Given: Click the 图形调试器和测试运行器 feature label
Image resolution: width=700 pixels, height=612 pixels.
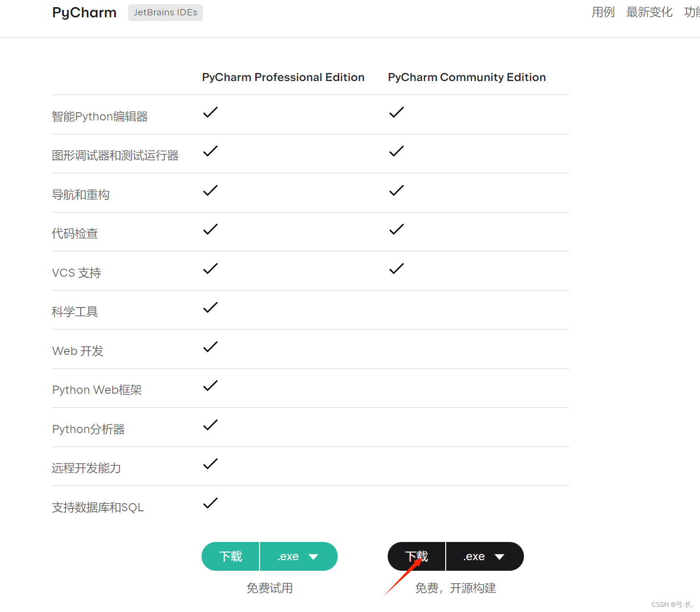Looking at the screenshot, I should pyautogui.click(x=115, y=155).
